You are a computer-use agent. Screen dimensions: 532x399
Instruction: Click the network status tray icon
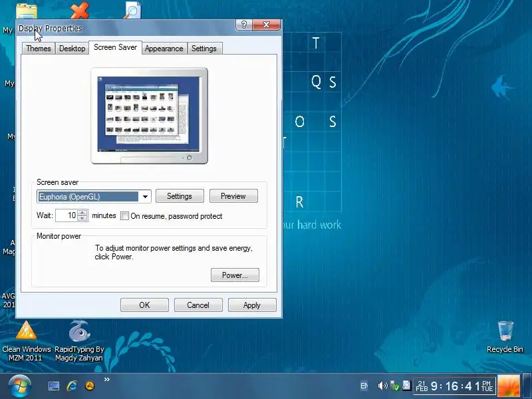(x=394, y=386)
